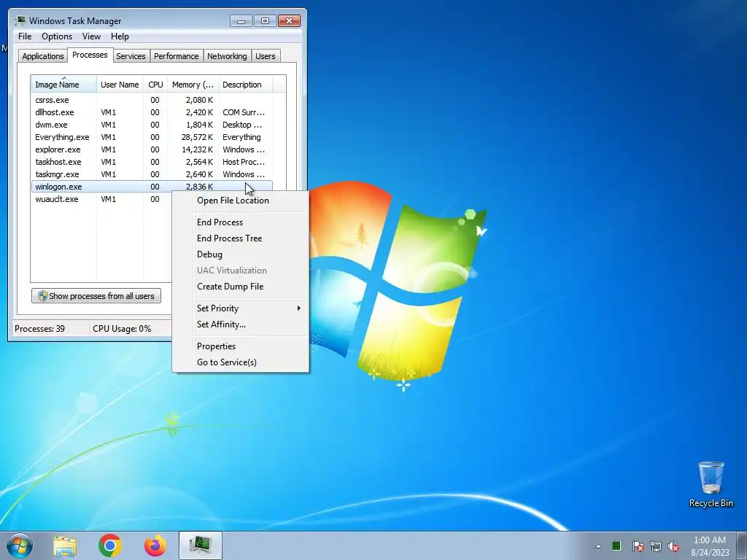This screenshot has width=747, height=560.
Task: Select the explorer.exe process row
Action: [x=152, y=149]
